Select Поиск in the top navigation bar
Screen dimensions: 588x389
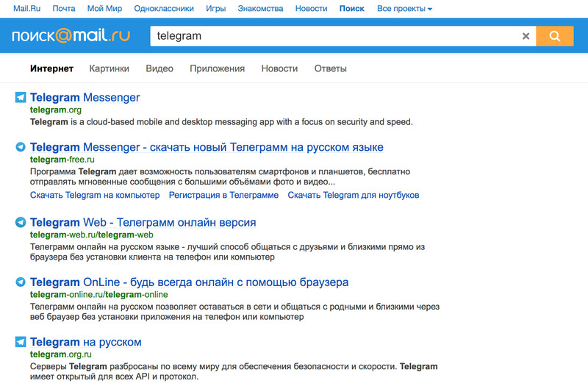point(352,9)
